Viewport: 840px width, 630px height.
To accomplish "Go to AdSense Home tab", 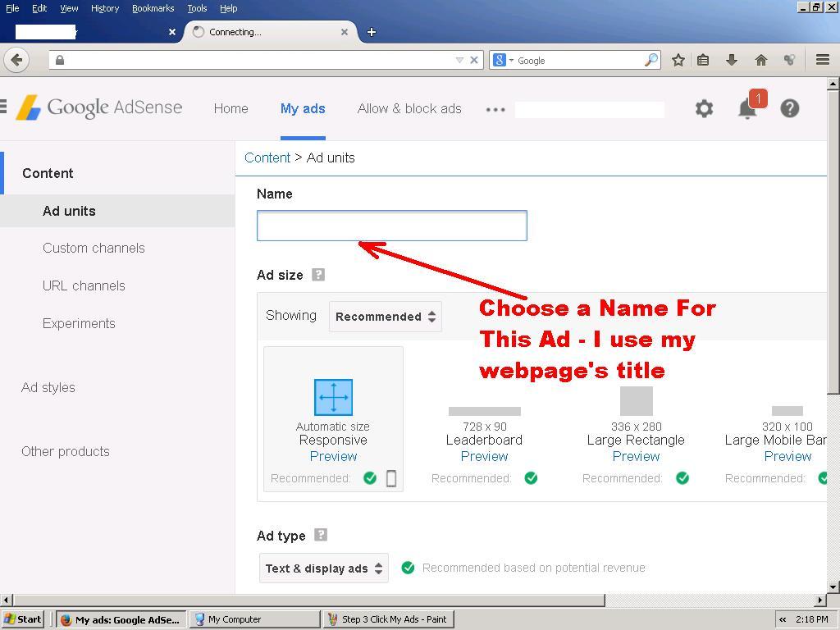I will coord(231,109).
